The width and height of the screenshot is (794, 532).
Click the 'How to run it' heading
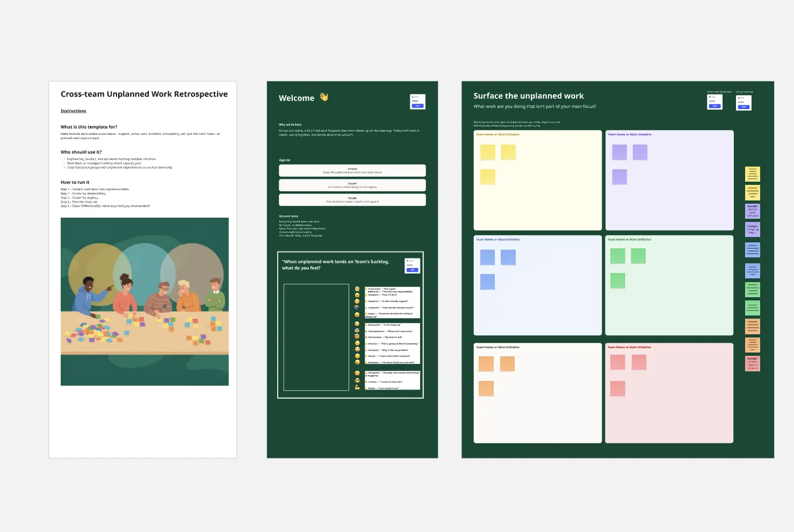[x=75, y=182]
